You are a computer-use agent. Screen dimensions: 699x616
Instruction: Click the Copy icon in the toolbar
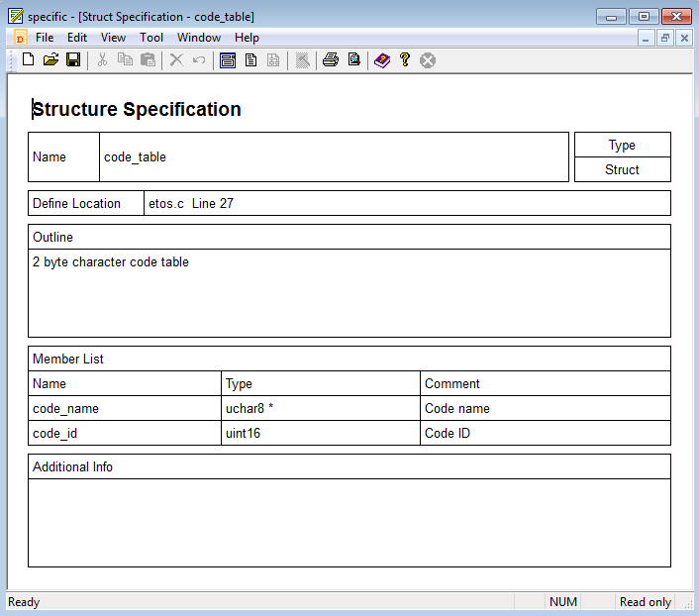point(125,59)
